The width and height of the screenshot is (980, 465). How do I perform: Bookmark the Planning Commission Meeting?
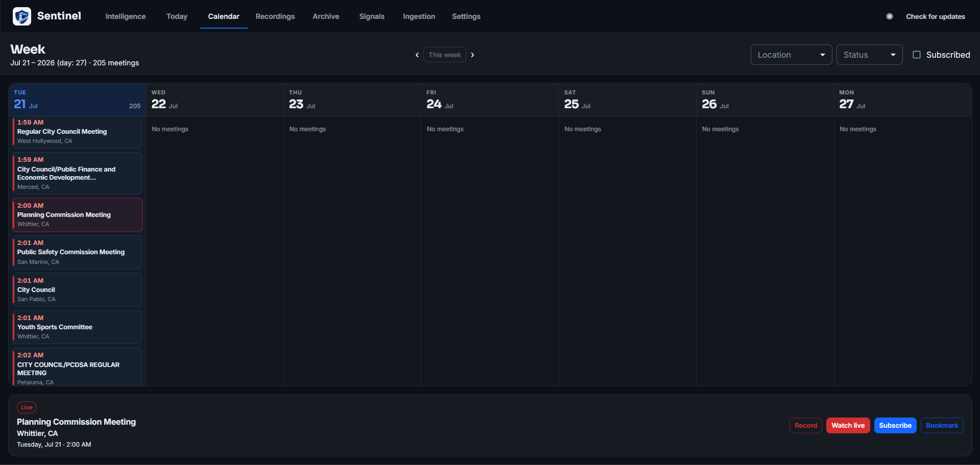click(942, 426)
